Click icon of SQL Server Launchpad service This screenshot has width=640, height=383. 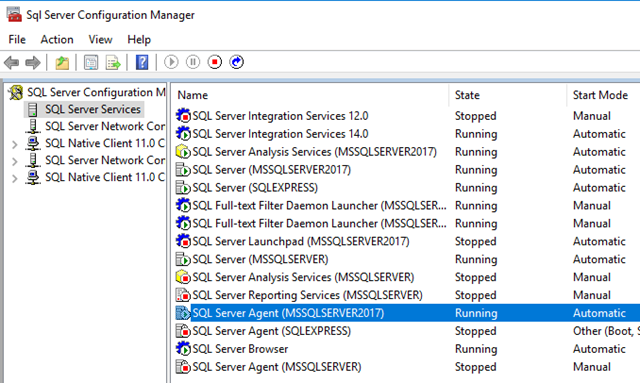click(x=183, y=241)
